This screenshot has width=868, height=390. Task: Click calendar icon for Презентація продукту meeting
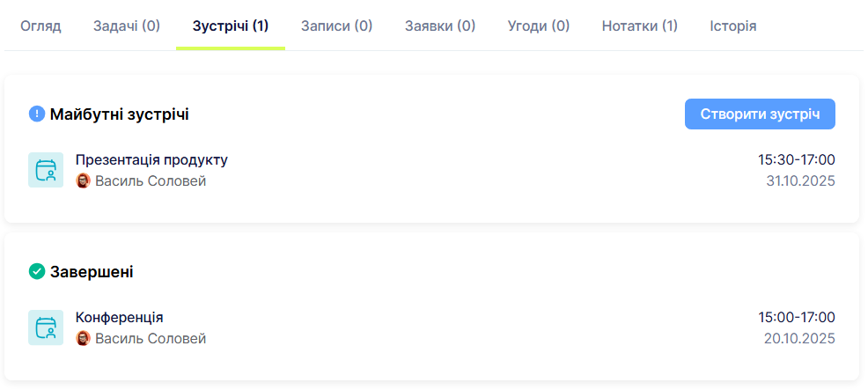pos(46,171)
